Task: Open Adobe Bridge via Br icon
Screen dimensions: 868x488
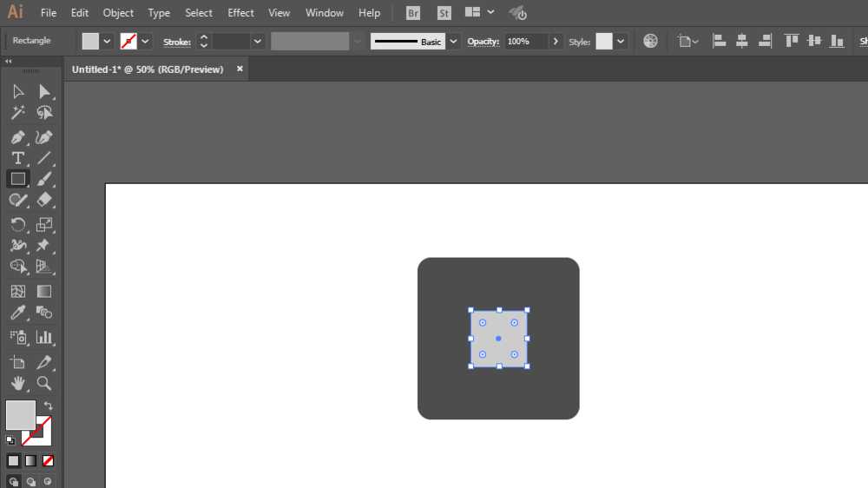Action: tap(413, 13)
